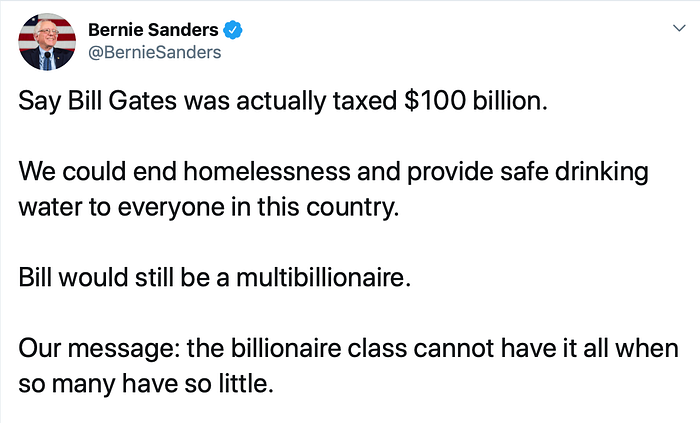Click "water to everyone in this country" line

click(208, 207)
